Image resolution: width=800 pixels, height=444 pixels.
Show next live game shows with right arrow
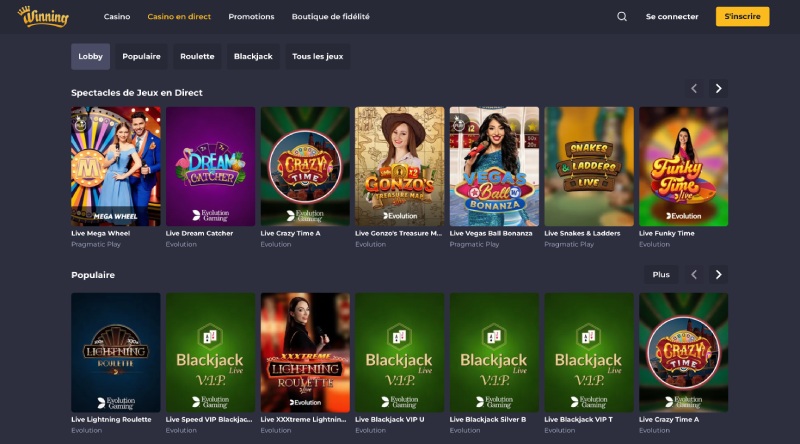point(718,88)
